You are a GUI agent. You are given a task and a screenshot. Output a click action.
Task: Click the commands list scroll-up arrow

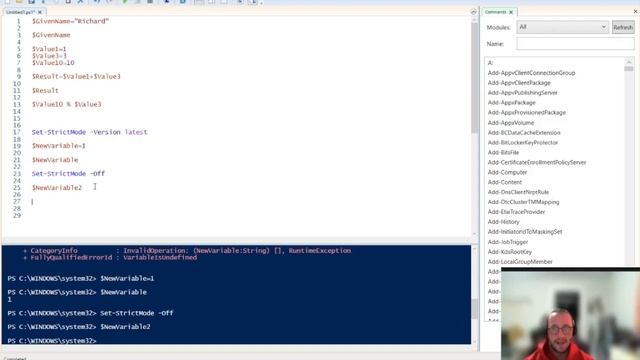(629, 62)
